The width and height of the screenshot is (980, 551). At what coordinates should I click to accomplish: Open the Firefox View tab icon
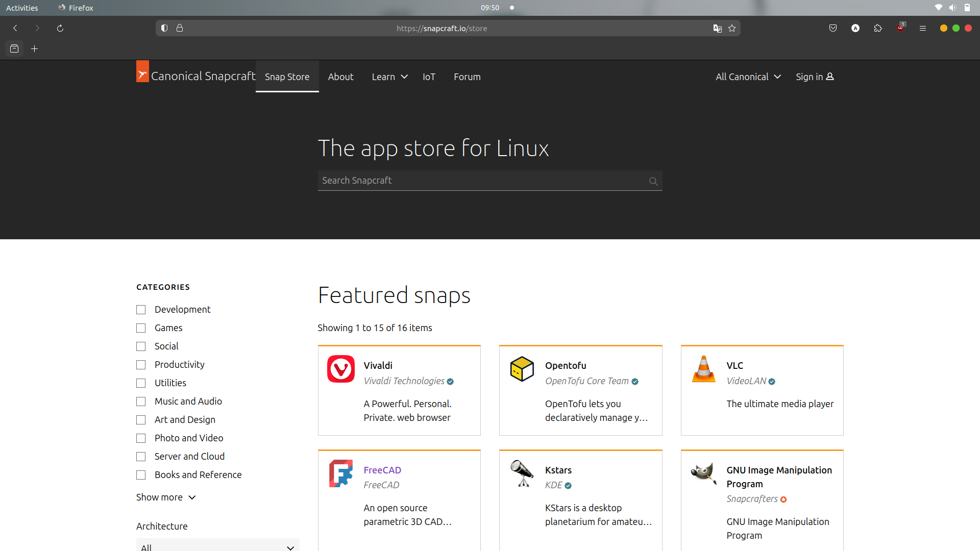pyautogui.click(x=14, y=48)
